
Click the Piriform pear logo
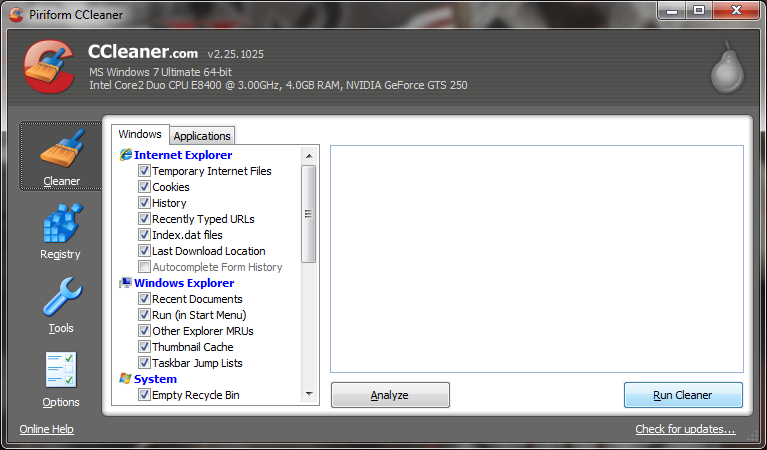point(727,68)
